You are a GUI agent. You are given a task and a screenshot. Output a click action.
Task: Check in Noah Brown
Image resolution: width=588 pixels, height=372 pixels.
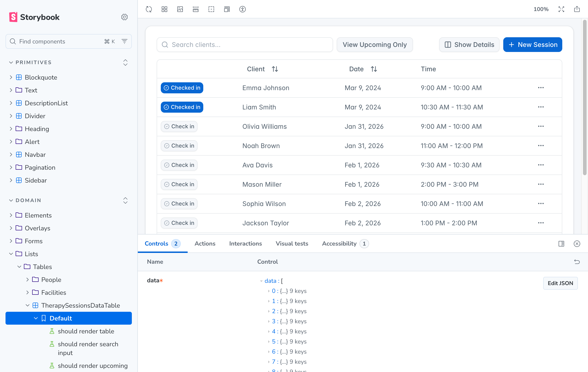(179, 146)
